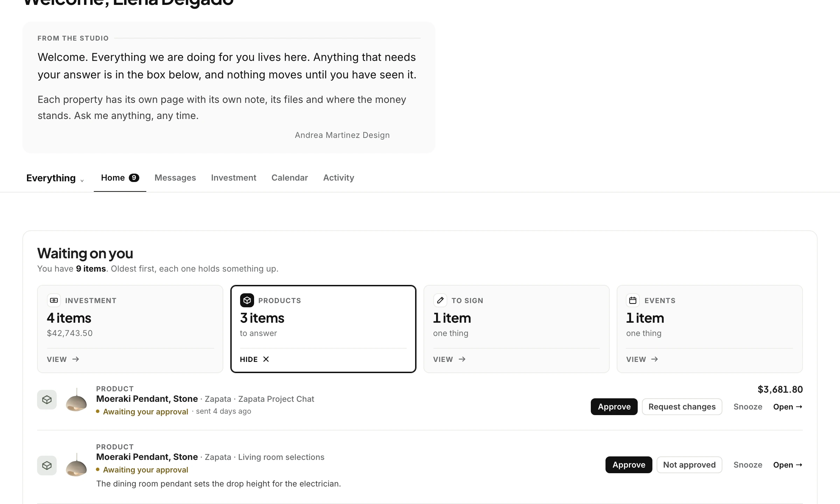Screen dimensions: 840x504
Task: Click the $3,681.80 price
Action: [780, 389]
